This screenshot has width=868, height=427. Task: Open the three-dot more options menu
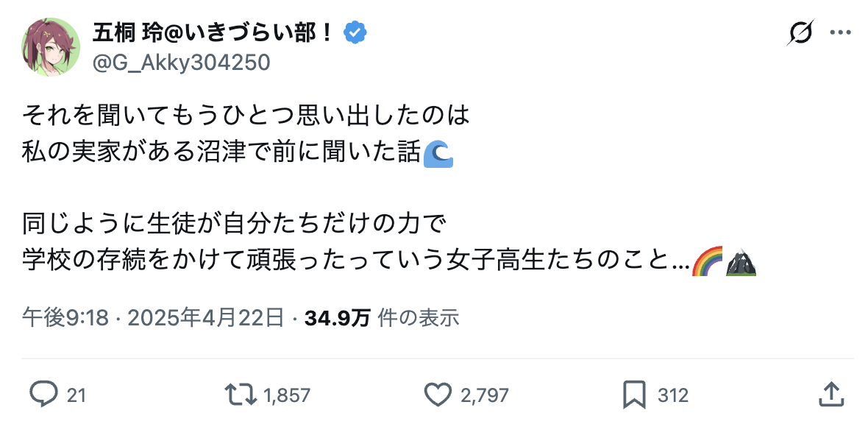[x=840, y=32]
